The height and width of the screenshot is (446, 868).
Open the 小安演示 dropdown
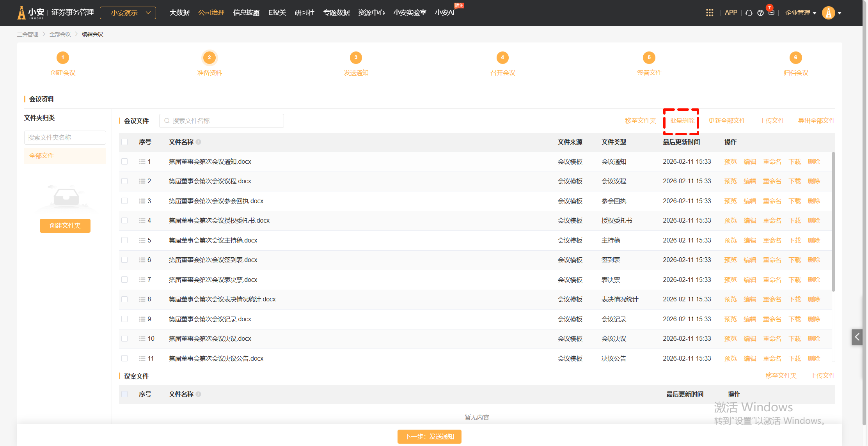[128, 13]
